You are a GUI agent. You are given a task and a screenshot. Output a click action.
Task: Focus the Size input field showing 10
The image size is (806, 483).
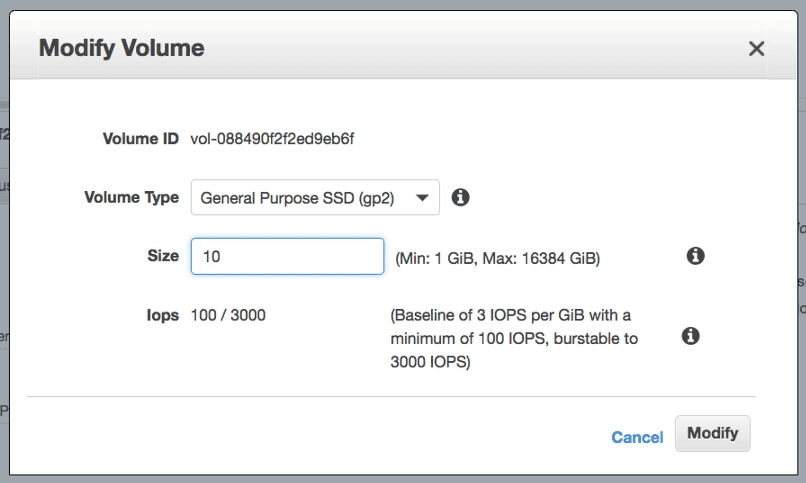[287, 256]
